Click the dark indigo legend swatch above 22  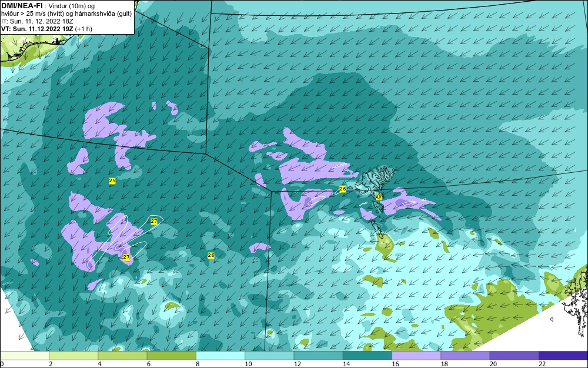pos(563,356)
